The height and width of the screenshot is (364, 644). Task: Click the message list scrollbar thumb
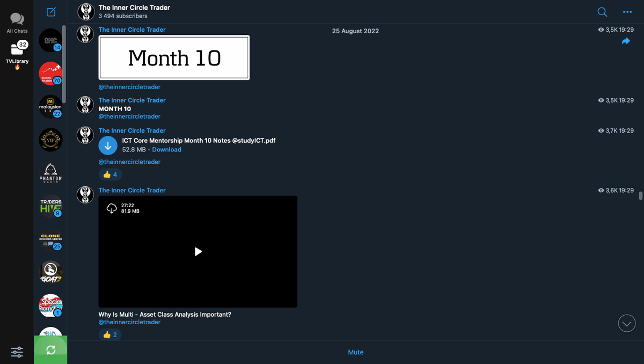[x=640, y=195]
